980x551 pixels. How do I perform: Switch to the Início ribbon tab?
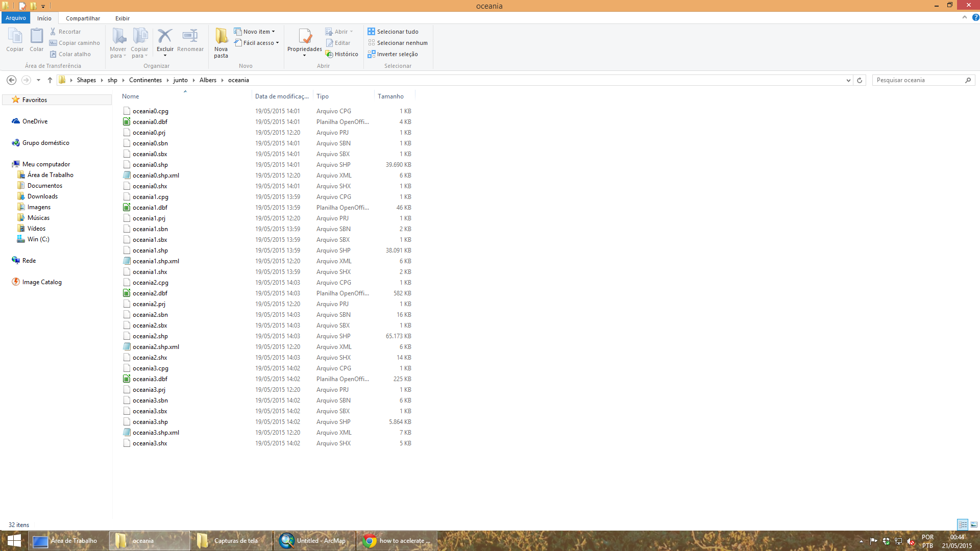[44, 18]
